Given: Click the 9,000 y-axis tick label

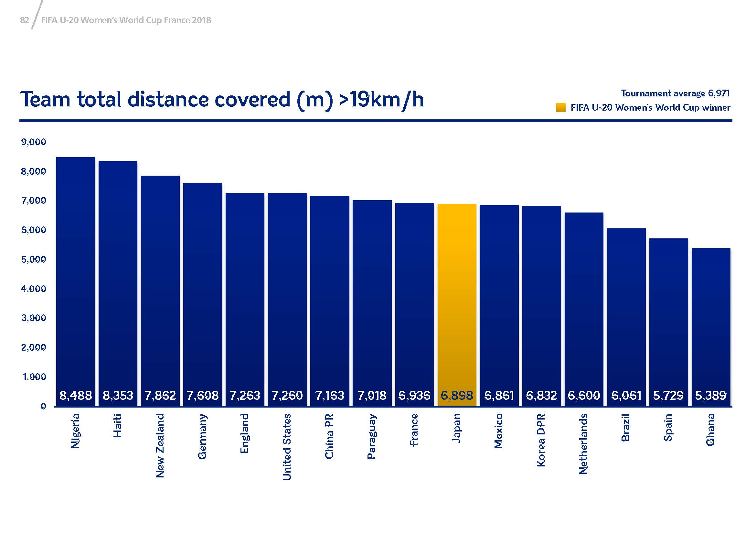Looking at the screenshot, I should click(x=34, y=142).
